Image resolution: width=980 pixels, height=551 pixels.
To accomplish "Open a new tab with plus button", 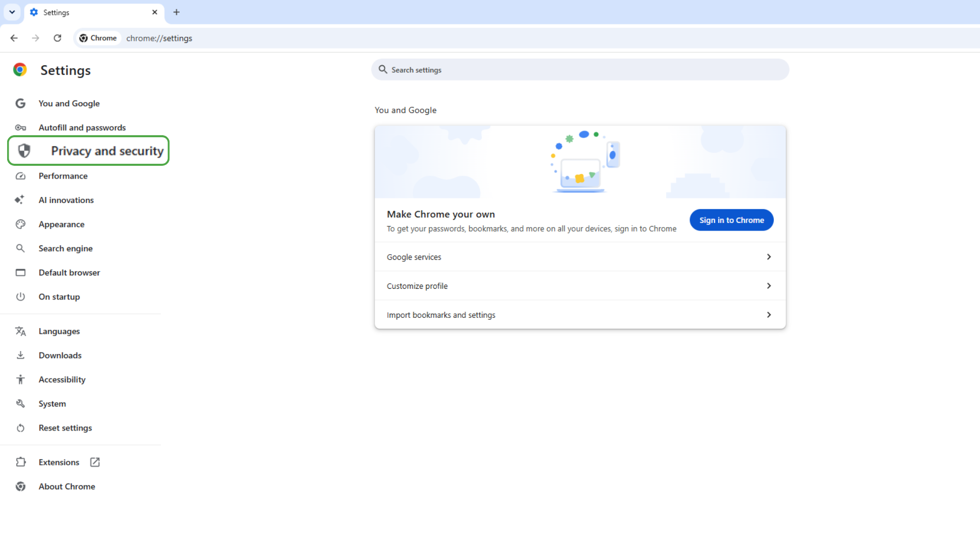I will pyautogui.click(x=177, y=12).
